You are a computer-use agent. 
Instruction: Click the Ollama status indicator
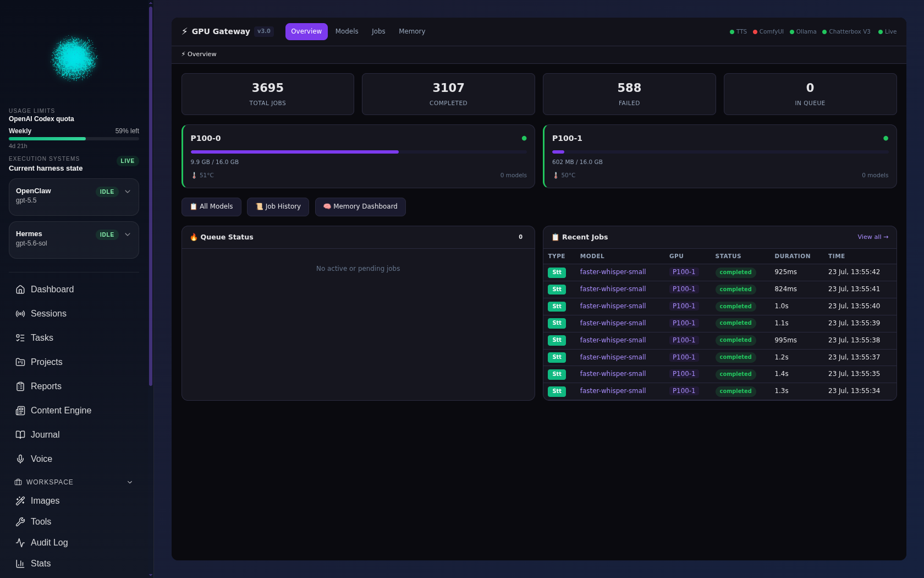pos(803,32)
